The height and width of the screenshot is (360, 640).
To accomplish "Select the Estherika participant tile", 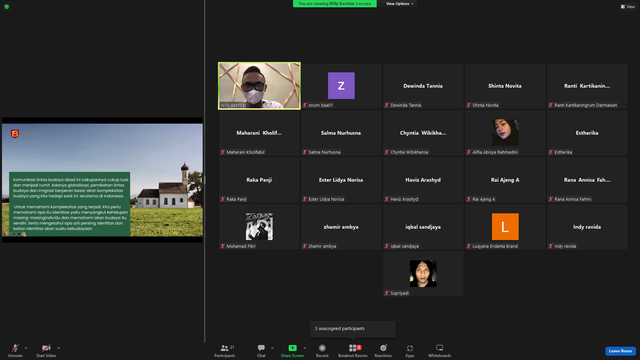I will tap(587, 133).
